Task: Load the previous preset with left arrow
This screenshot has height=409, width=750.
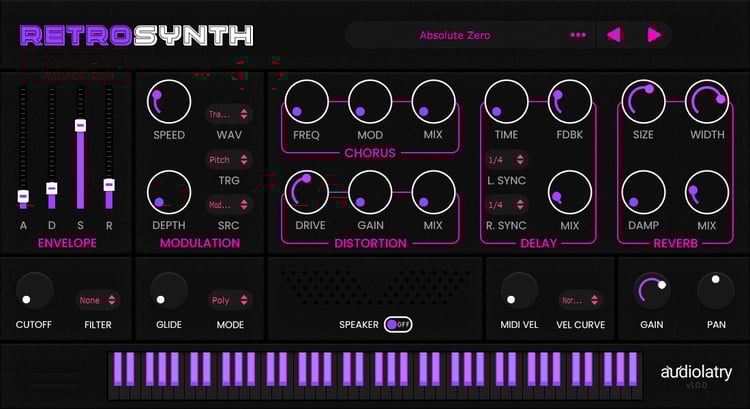Action: tap(614, 35)
